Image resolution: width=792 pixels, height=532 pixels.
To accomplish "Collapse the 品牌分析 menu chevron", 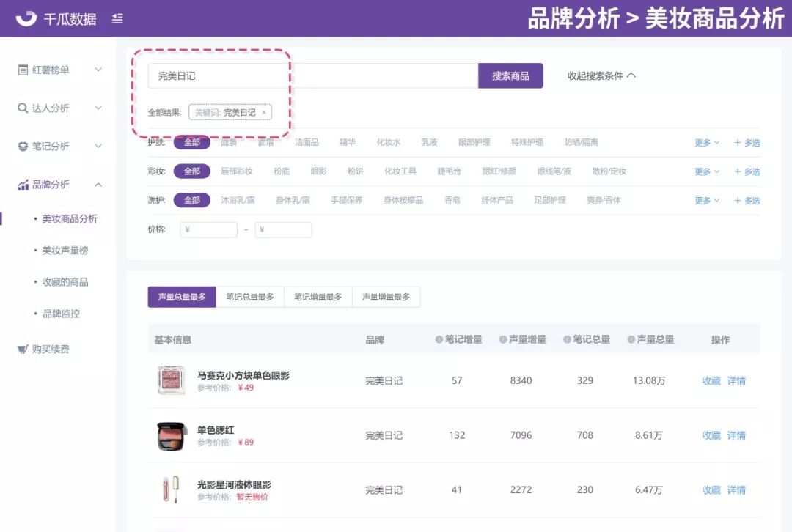I will click(98, 185).
